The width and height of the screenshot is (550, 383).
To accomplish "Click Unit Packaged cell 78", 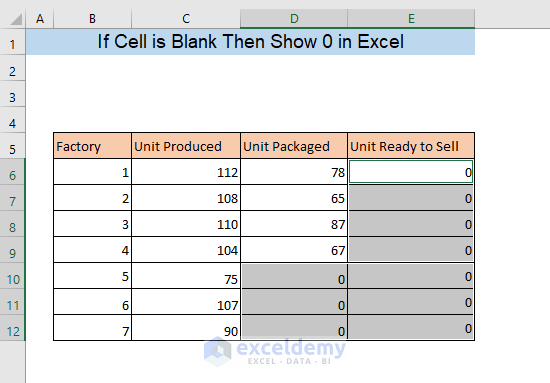I will point(294,172).
